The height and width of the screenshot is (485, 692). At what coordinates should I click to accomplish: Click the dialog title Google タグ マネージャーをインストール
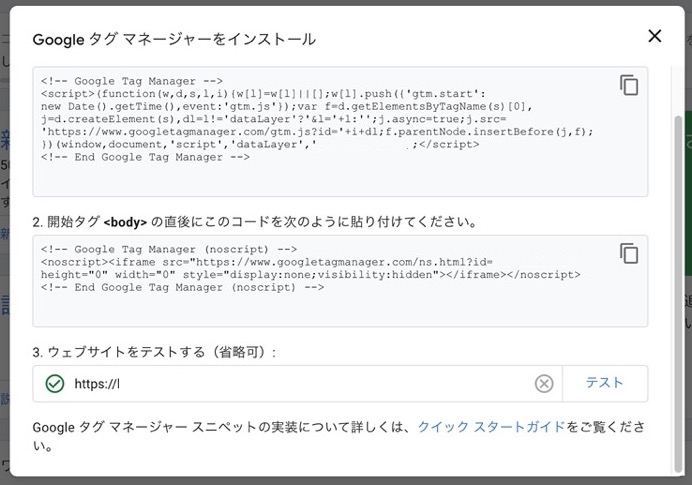click(174, 39)
